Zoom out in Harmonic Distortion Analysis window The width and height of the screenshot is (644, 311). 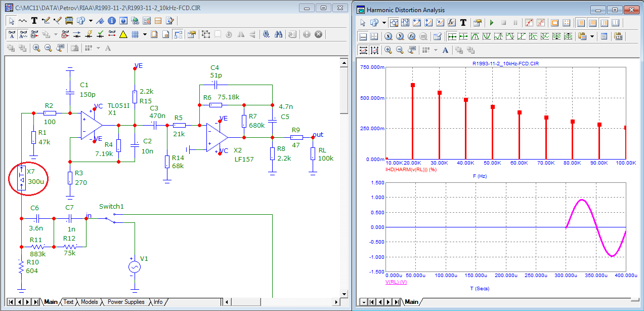[x=400, y=50]
